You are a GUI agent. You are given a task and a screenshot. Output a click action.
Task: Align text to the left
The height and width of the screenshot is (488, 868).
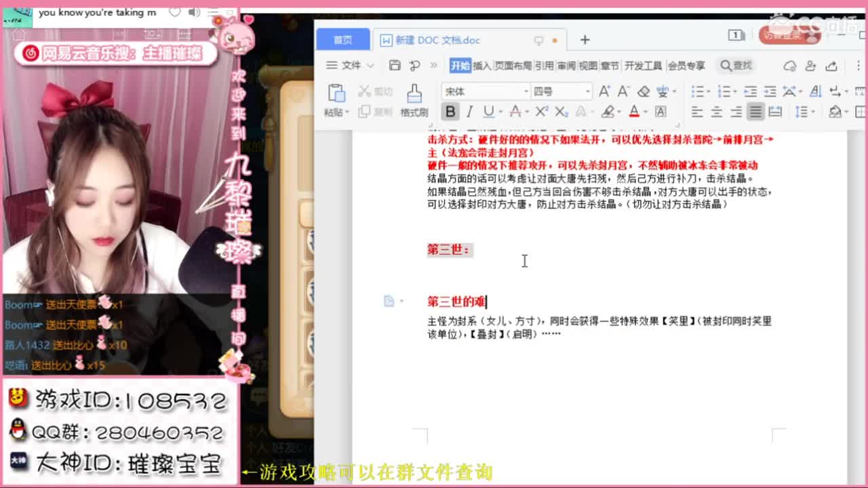[697, 112]
